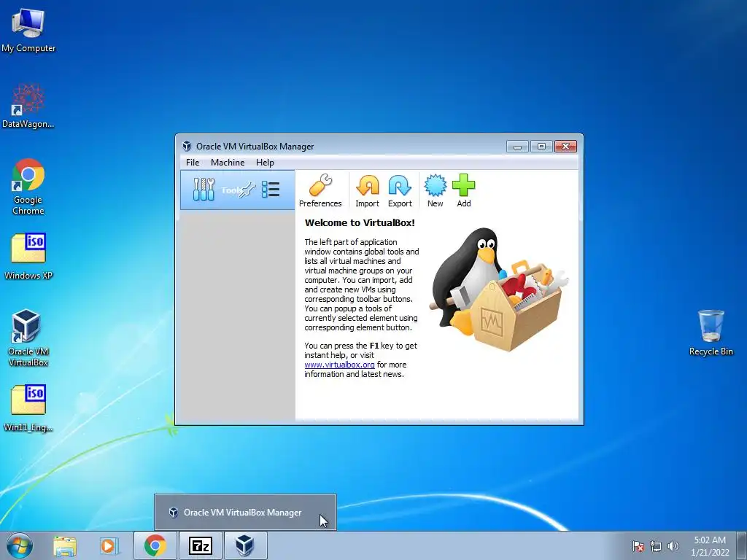Select the Win11_Eng iso file

pyautogui.click(x=28, y=408)
